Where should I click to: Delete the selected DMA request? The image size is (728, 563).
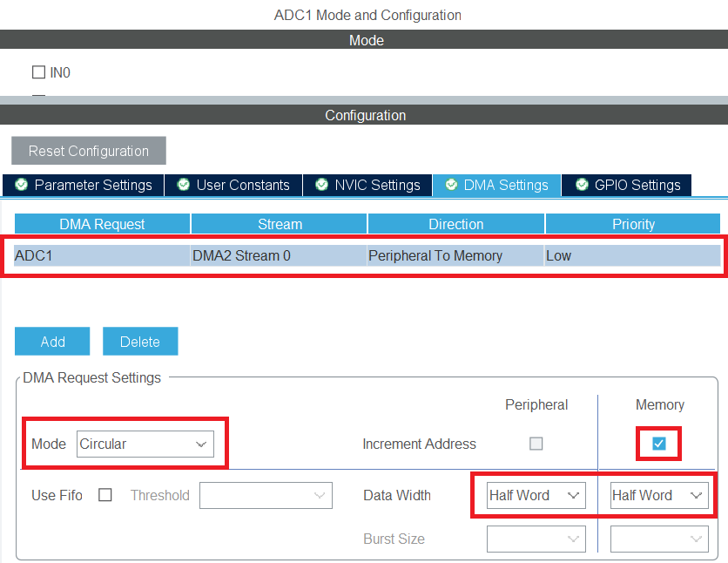[140, 342]
